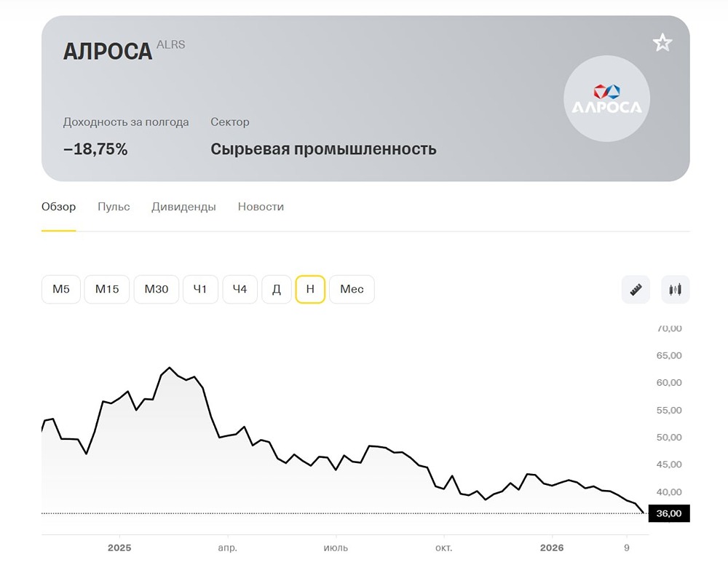Screen dimensions: 728x565
Task: Switch to the Дивиденды tab
Action: click(183, 207)
